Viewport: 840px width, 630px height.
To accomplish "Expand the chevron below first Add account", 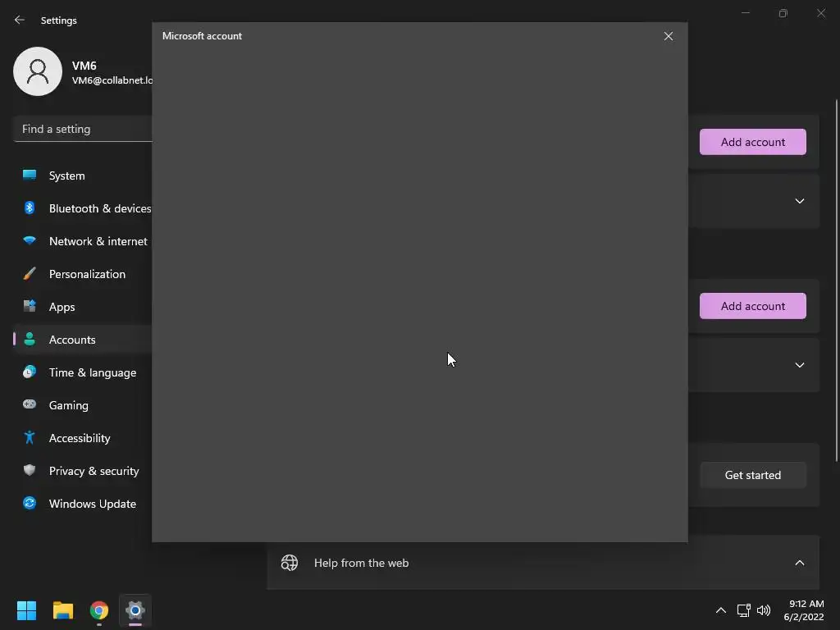I will click(x=799, y=201).
